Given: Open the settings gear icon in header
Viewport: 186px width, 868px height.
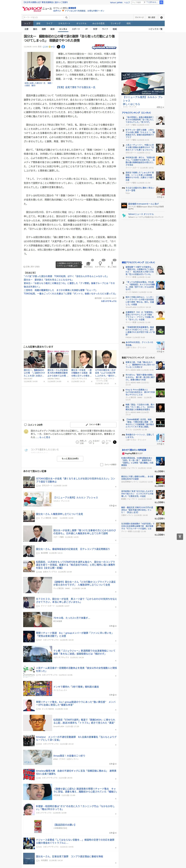Looking at the screenshot, I should (161, 17).
